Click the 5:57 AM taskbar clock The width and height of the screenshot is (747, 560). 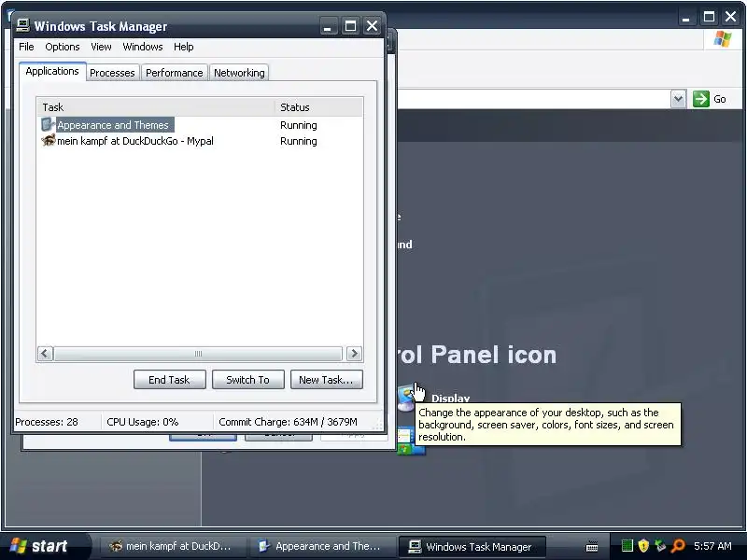pos(712,546)
